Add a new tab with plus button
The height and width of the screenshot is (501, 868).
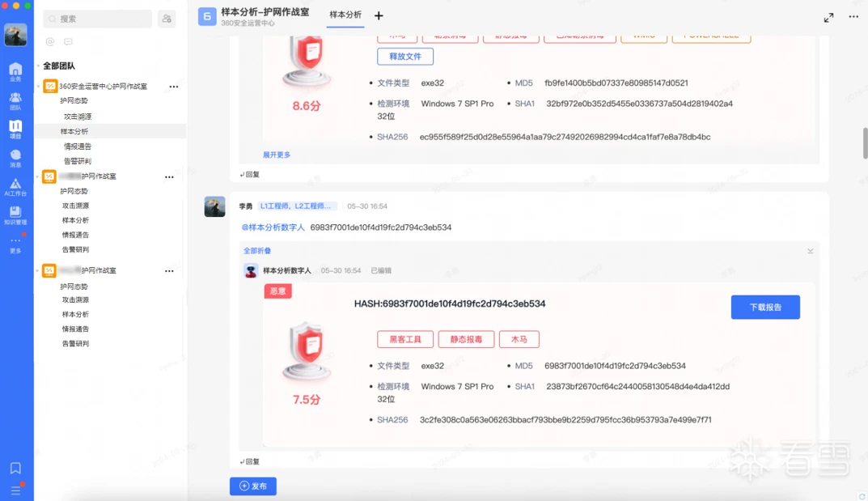point(379,15)
